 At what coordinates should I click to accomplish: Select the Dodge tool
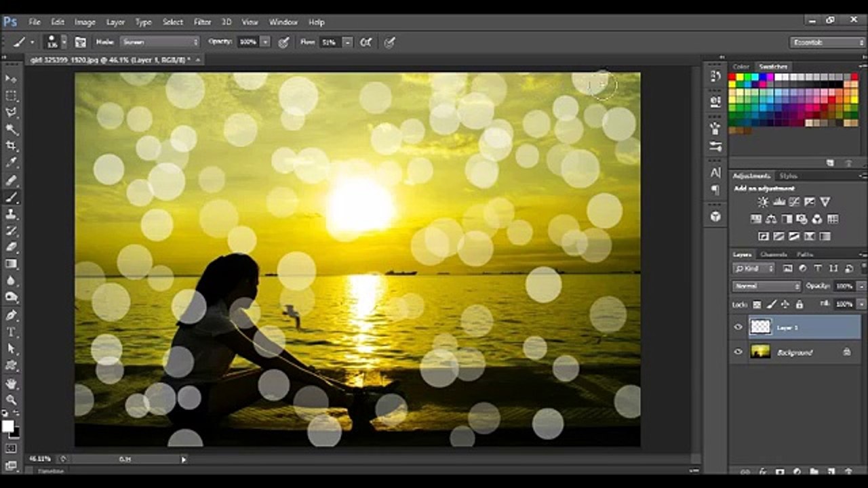click(x=12, y=298)
